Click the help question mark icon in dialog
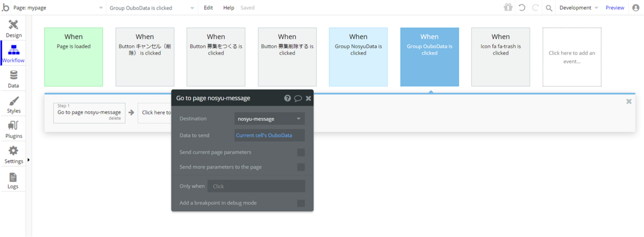 [288, 98]
